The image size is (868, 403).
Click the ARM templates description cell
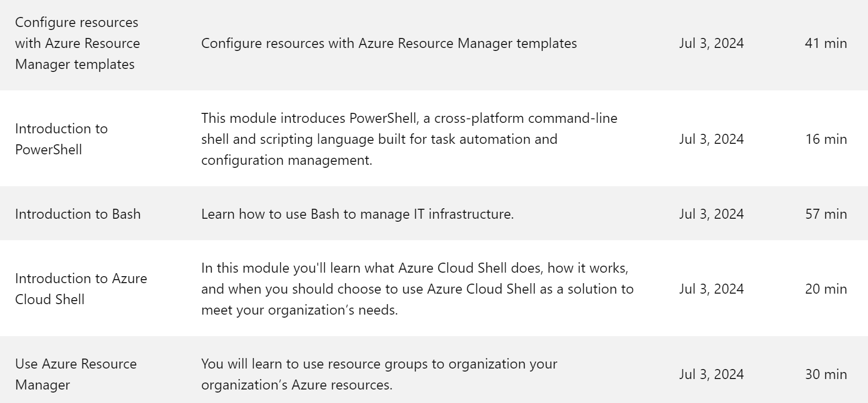click(x=389, y=43)
